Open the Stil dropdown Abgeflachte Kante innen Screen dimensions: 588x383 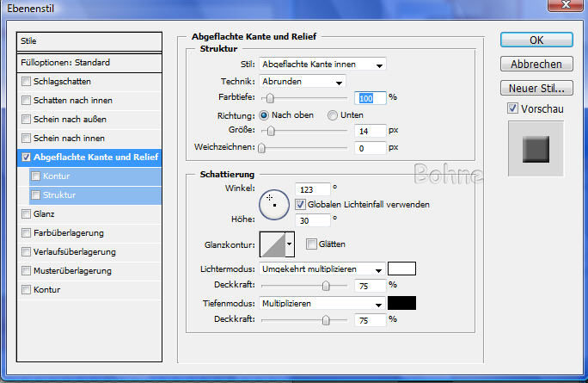coord(322,64)
